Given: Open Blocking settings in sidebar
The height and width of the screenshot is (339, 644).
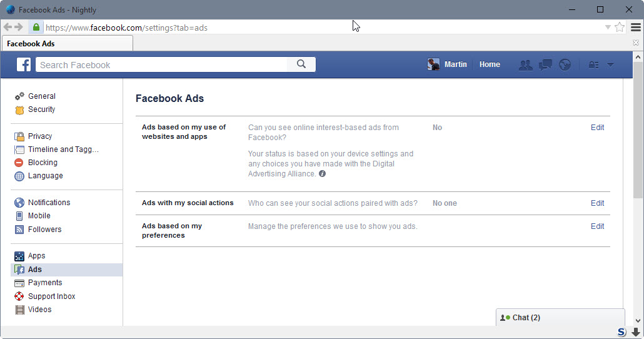Looking at the screenshot, I should pos(43,163).
